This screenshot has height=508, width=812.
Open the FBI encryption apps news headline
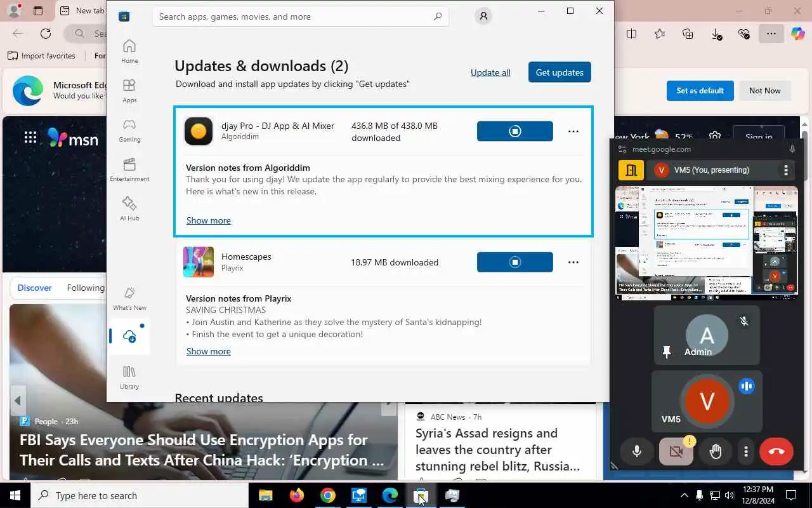click(x=202, y=450)
